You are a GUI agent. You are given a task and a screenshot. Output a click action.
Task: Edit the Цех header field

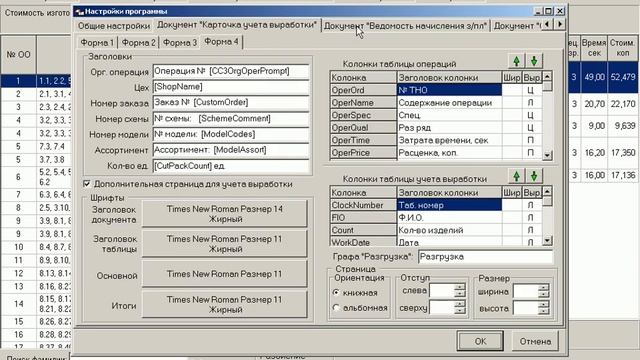pyautogui.click(x=231, y=87)
